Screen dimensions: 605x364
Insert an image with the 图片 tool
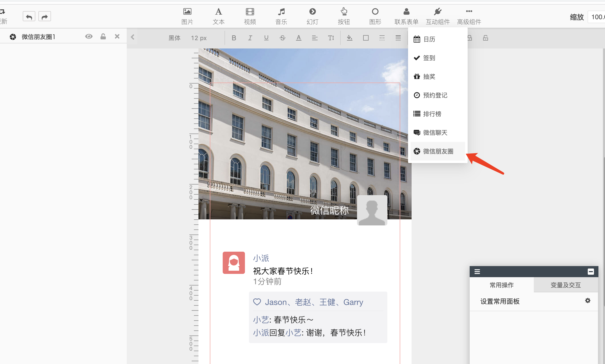(x=187, y=16)
